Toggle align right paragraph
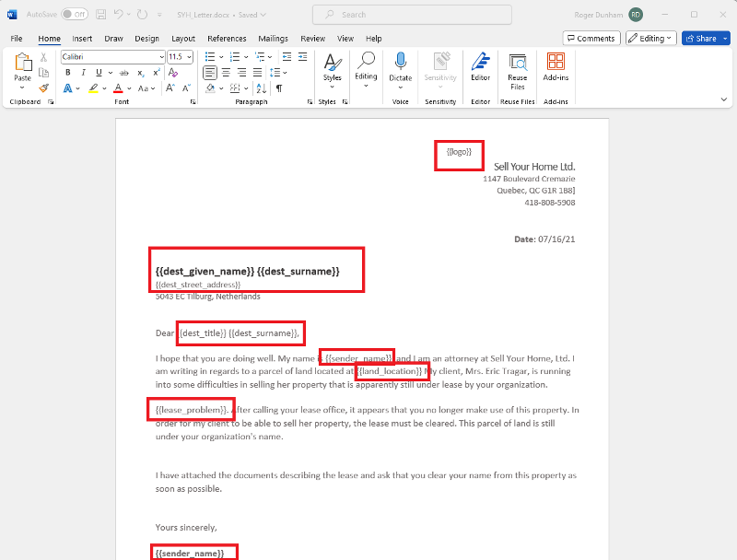The height and width of the screenshot is (560, 737). (241, 73)
